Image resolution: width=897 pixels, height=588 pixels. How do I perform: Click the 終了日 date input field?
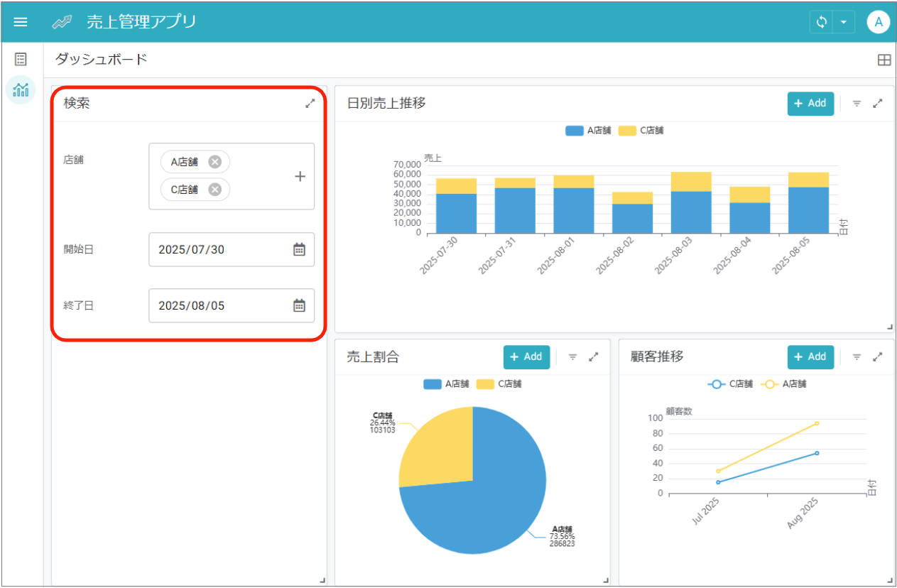232,305
